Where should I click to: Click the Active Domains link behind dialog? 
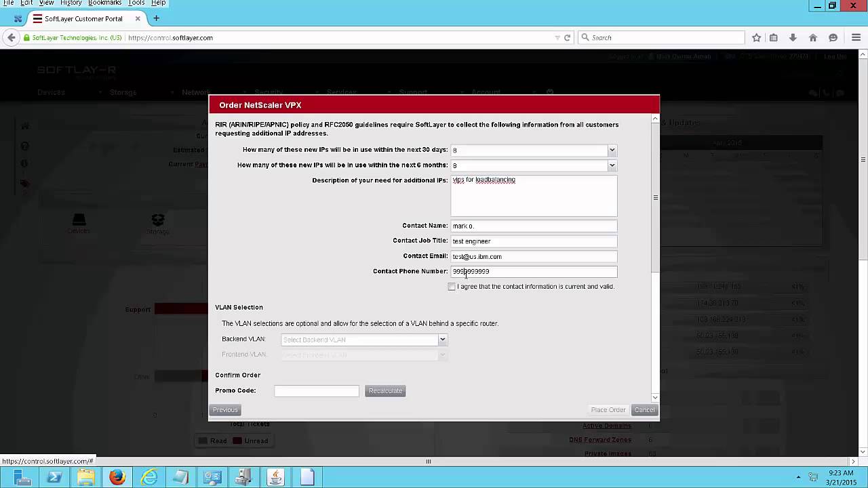coord(607,426)
